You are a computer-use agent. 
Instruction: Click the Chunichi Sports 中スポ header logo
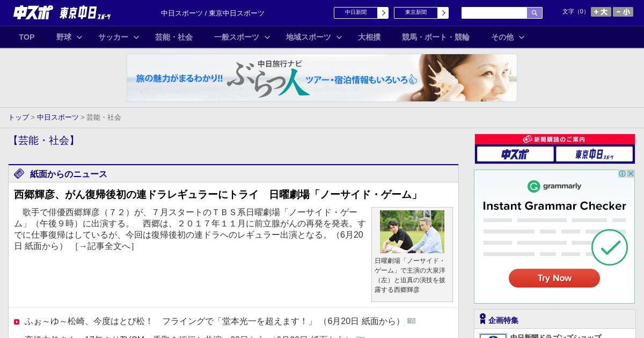point(33,12)
